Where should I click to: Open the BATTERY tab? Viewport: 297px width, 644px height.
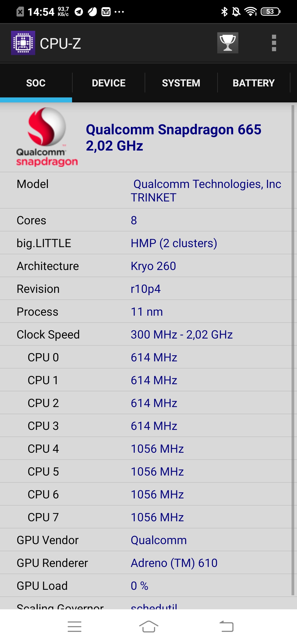(x=254, y=83)
